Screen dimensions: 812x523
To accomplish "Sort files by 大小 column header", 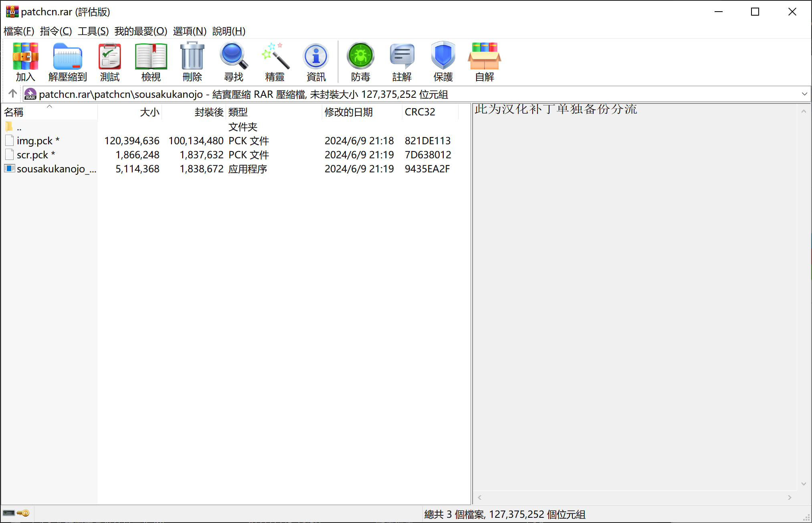I will 149,112.
